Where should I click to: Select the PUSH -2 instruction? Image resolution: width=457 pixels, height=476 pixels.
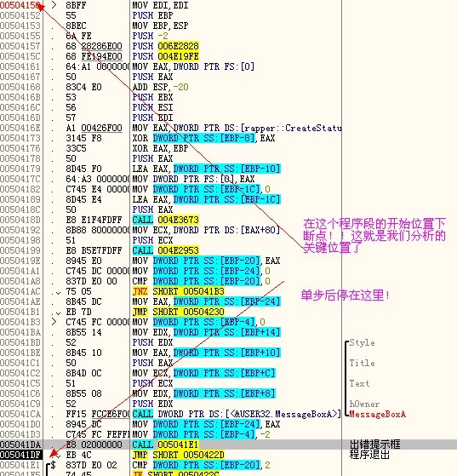click(x=151, y=36)
